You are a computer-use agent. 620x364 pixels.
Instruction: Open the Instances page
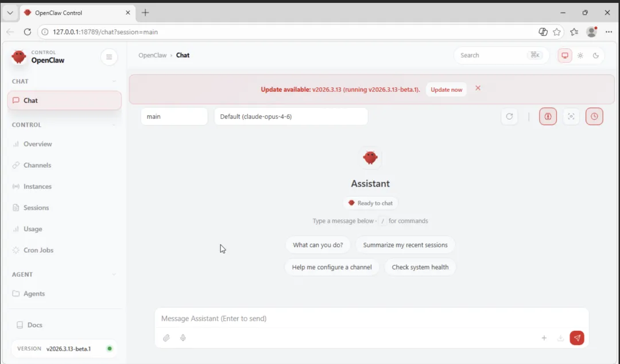(x=64, y=187)
